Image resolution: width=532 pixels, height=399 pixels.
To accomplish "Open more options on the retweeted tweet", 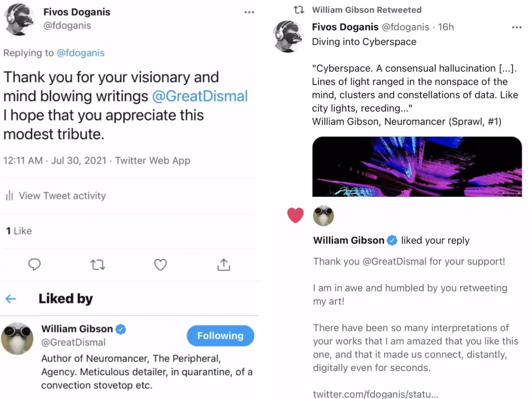I will click(x=517, y=27).
